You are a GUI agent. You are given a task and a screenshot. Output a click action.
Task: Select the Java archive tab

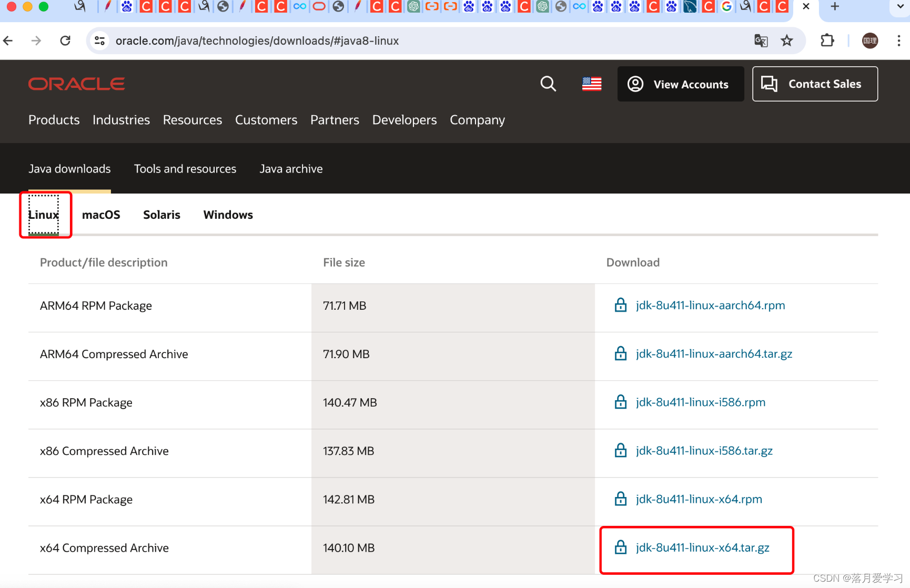tap(291, 169)
